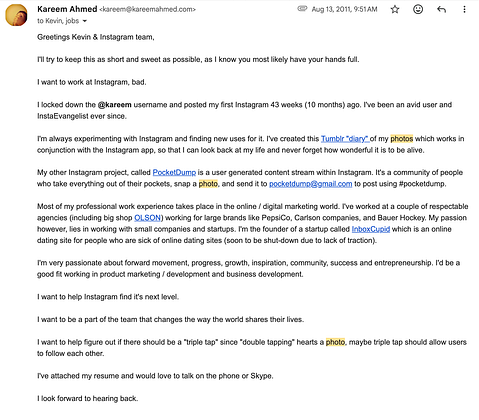This screenshot has height=420, width=479.
Task: Open the three-dot more options menu
Action: 464,9
